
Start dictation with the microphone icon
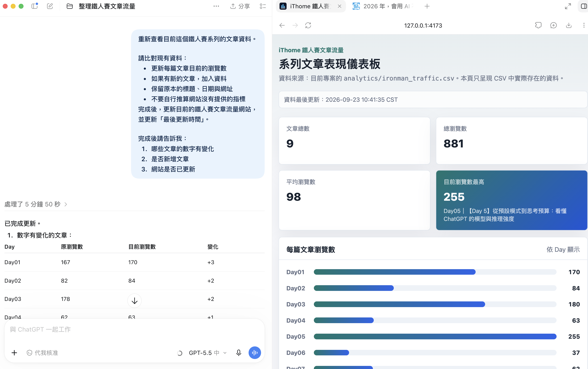pos(239,353)
